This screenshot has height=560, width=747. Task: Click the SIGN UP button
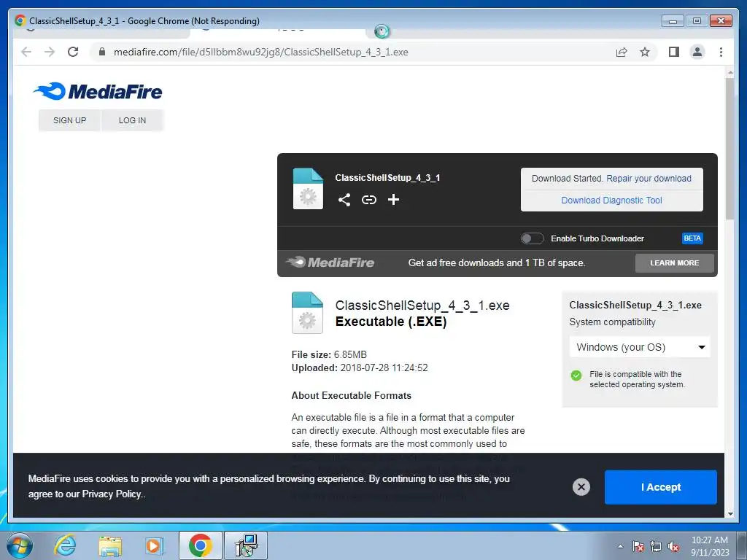(x=69, y=120)
